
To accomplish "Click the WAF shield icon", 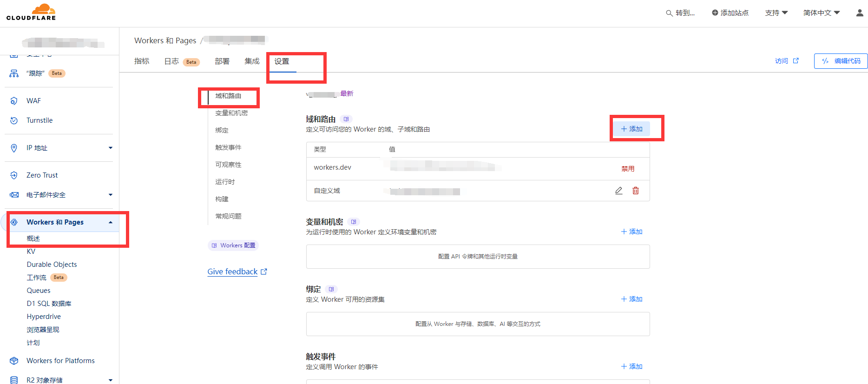I will (14, 101).
